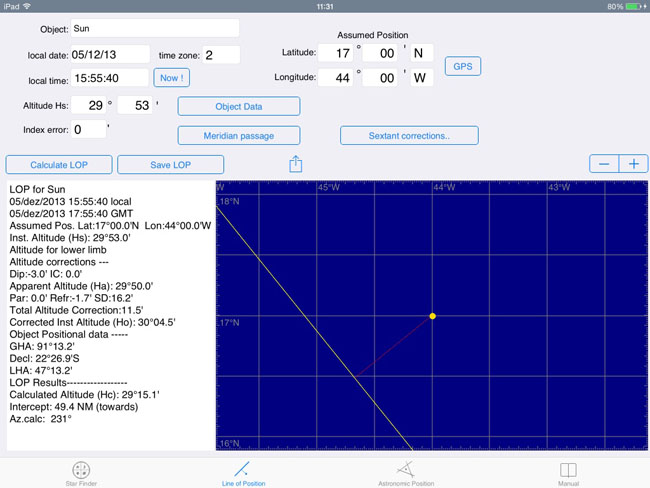Open the Star Finder tab
650x488 pixels.
(x=81, y=474)
